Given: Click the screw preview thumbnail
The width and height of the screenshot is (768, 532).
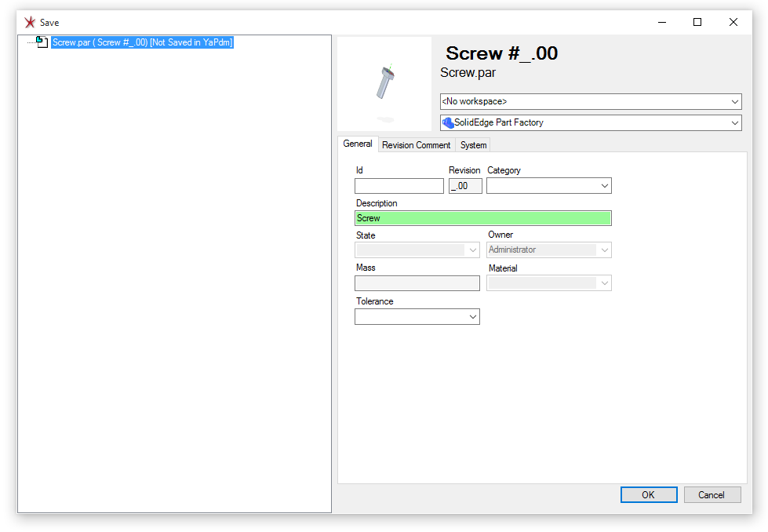Looking at the screenshot, I should (384, 84).
